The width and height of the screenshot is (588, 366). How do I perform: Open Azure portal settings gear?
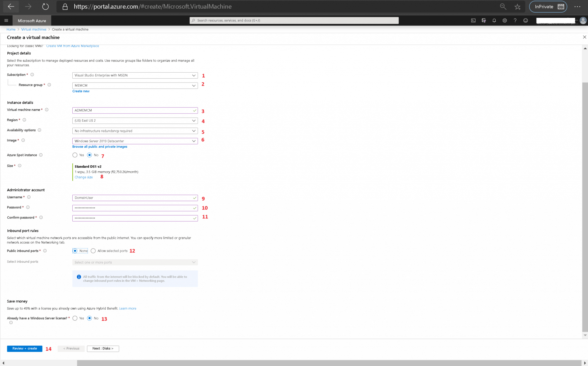pos(505,21)
